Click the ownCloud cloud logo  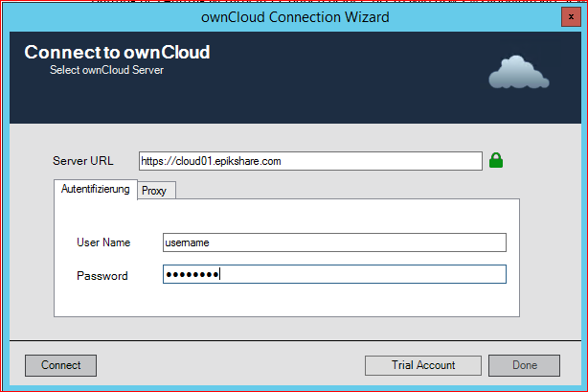pos(519,72)
